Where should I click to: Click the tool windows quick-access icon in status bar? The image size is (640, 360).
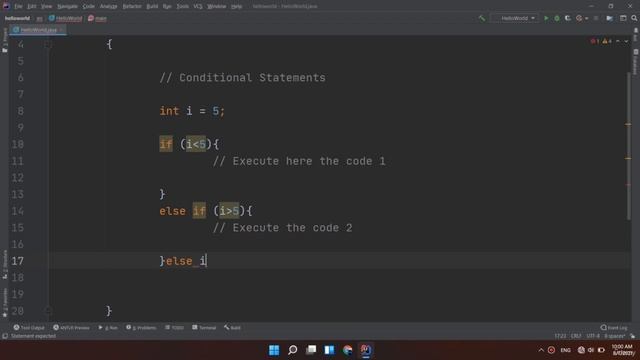(x=5, y=336)
